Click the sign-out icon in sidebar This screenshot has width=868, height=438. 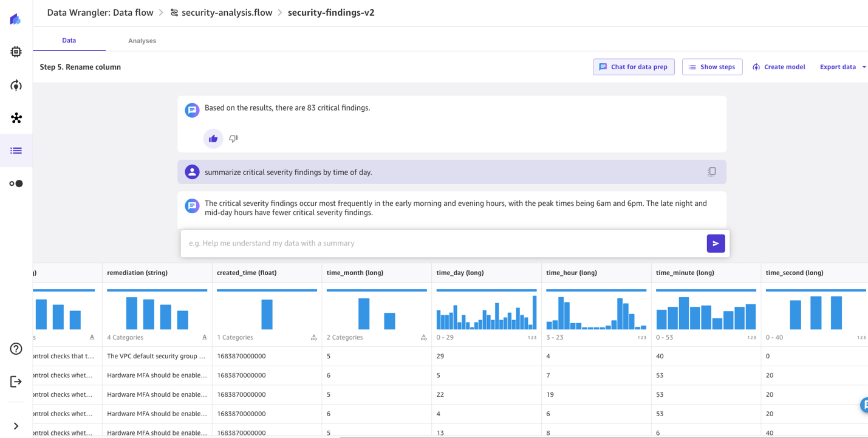16,382
